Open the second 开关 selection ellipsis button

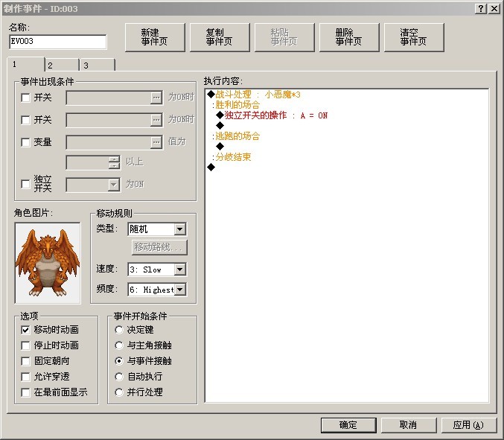point(156,120)
